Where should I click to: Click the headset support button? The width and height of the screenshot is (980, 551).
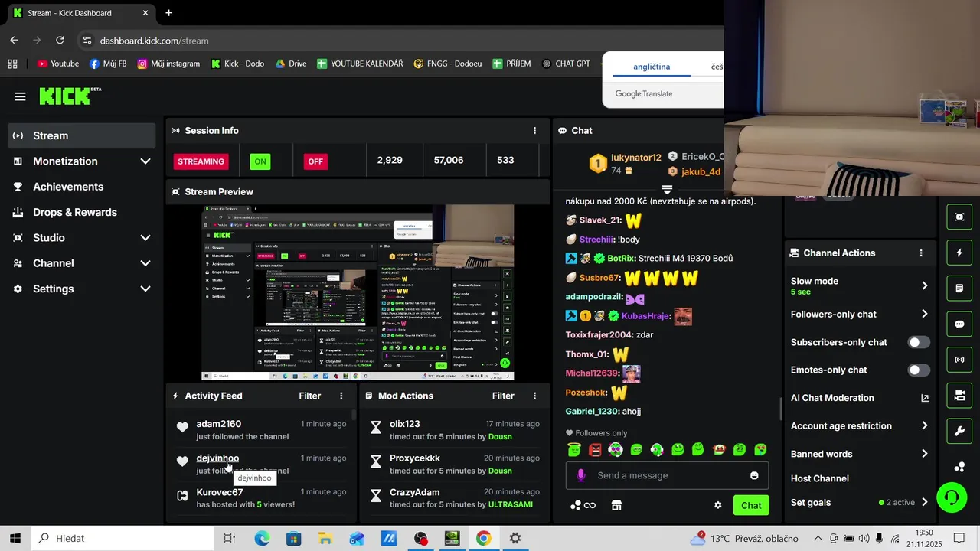pyautogui.click(x=952, y=497)
